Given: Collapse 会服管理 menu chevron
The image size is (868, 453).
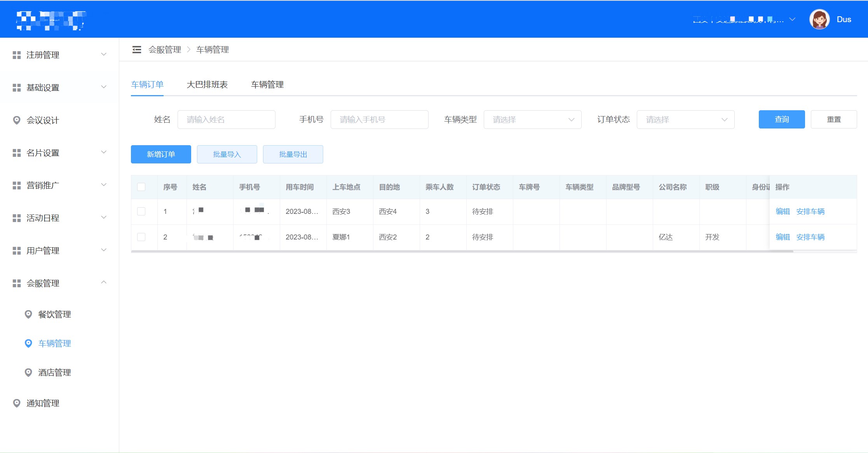Looking at the screenshot, I should [104, 283].
